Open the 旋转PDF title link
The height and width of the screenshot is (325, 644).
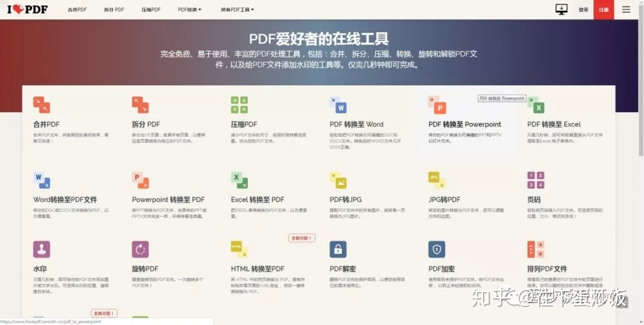[x=145, y=269]
